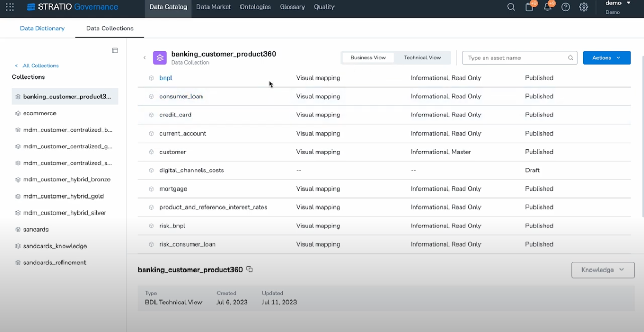
Task: Open the bnpl asset link
Action: pyautogui.click(x=166, y=78)
